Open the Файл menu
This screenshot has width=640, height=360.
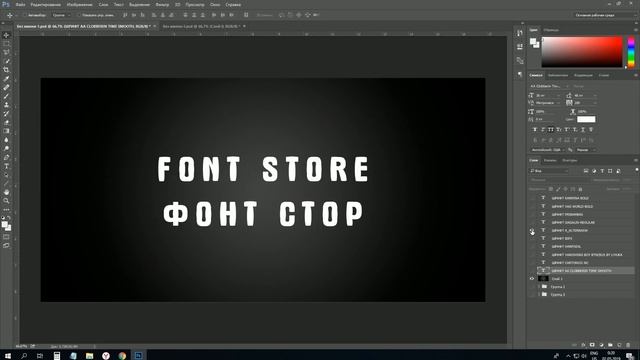click(x=20, y=4)
